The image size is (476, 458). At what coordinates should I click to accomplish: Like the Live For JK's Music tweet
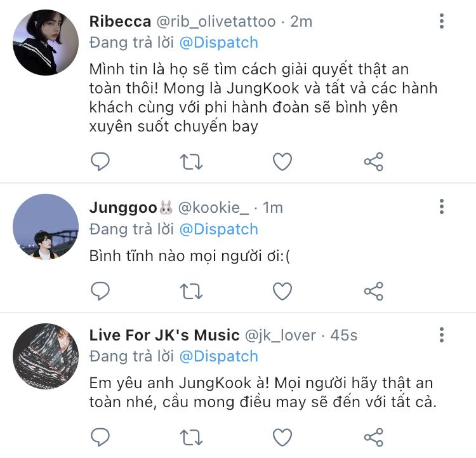pyautogui.click(x=282, y=437)
